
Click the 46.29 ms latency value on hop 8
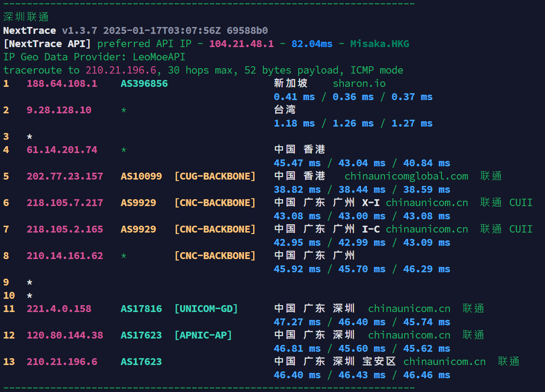[x=427, y=269]
